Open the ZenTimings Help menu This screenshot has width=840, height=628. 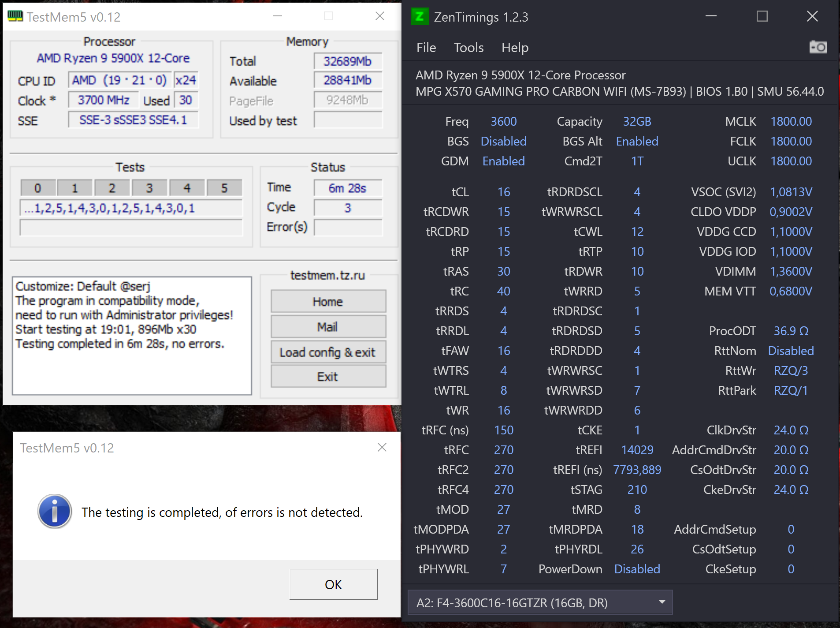tap(515, 47)
